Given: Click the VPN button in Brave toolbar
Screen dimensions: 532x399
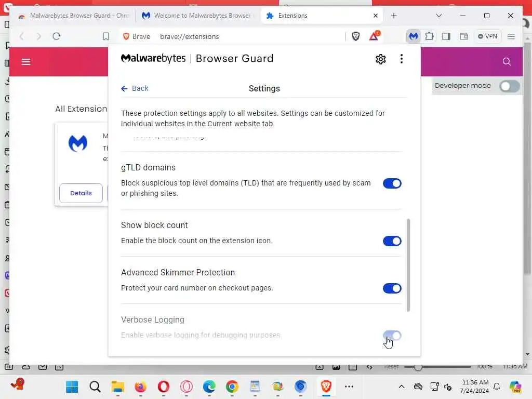Looking at the screenshot, I should point(487,36).
